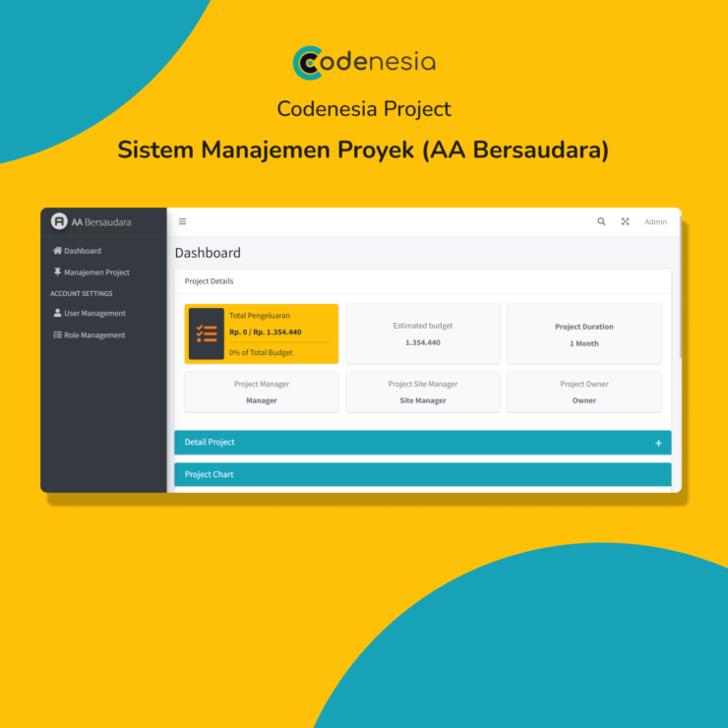The height and width of the screenshot is (728, 728).
Task: Click the Dashboard home icon
Action: [57, 251]
